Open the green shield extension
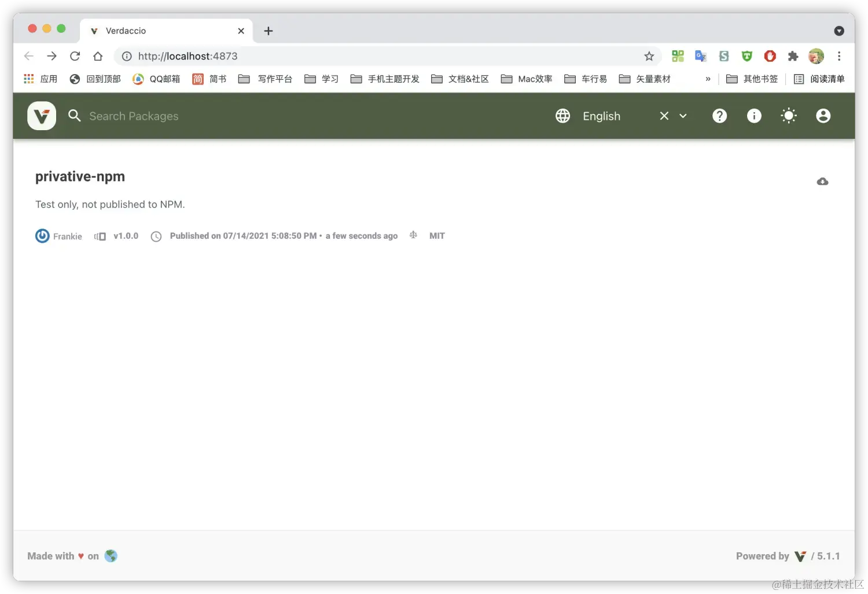Viewport: 868px width, 594px height. [747, 56]
